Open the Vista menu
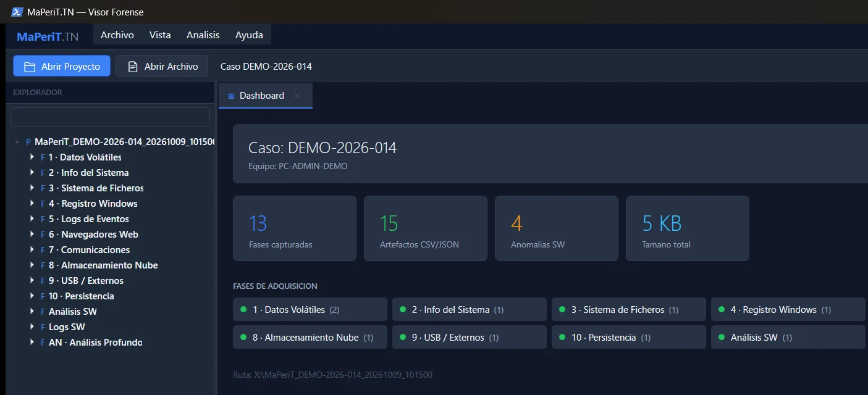Viewport: 868px width, 395px height. (x=160, y=35)
